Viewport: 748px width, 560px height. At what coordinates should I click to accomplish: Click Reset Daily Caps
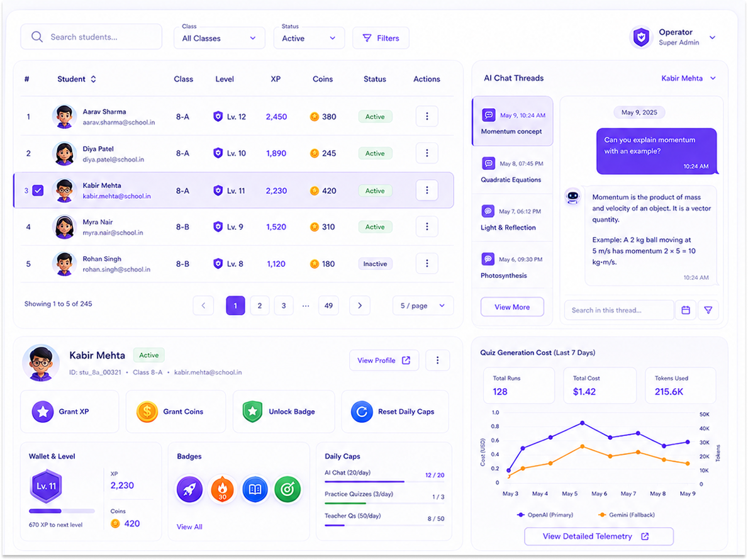395,412
